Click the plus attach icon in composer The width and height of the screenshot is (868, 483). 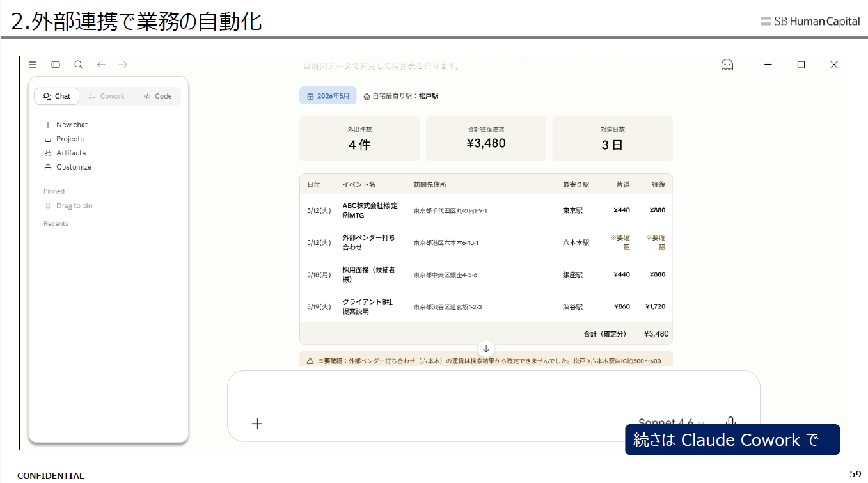257,423
